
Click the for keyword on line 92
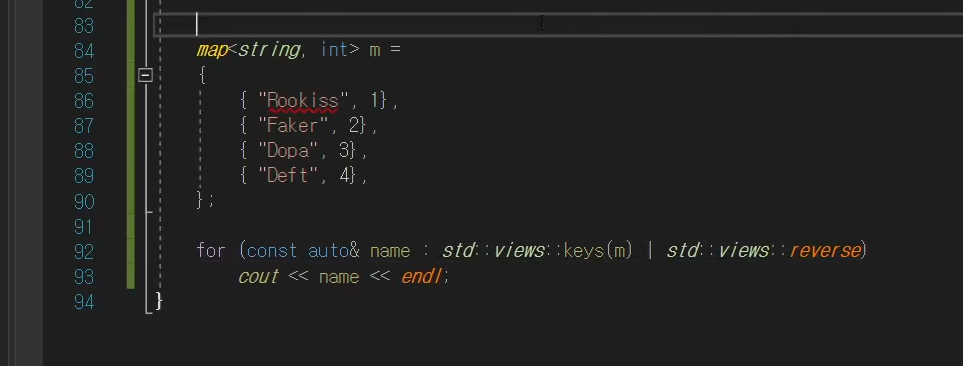(211, 251)
